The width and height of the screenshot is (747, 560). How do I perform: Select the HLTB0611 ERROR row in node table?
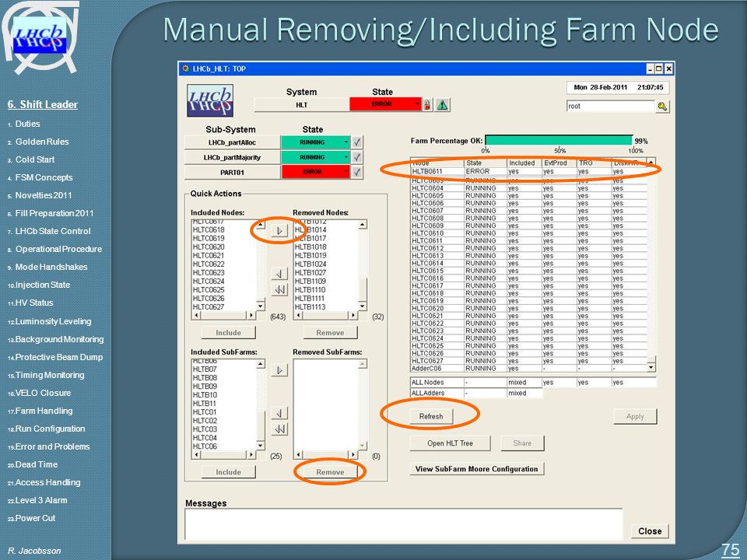pos(528,171)
